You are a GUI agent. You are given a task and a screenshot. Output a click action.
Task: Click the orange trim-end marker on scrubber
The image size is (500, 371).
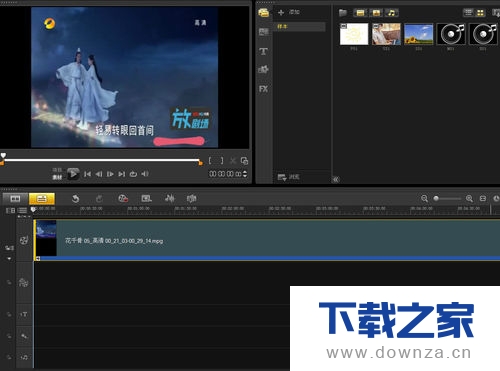click(x=200, y=163)
